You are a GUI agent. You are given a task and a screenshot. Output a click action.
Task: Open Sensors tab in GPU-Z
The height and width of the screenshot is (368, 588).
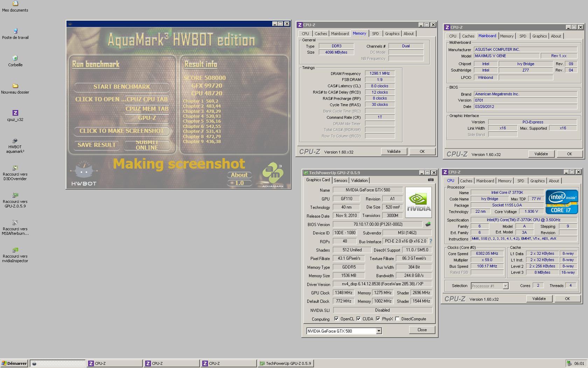[341, 180]
